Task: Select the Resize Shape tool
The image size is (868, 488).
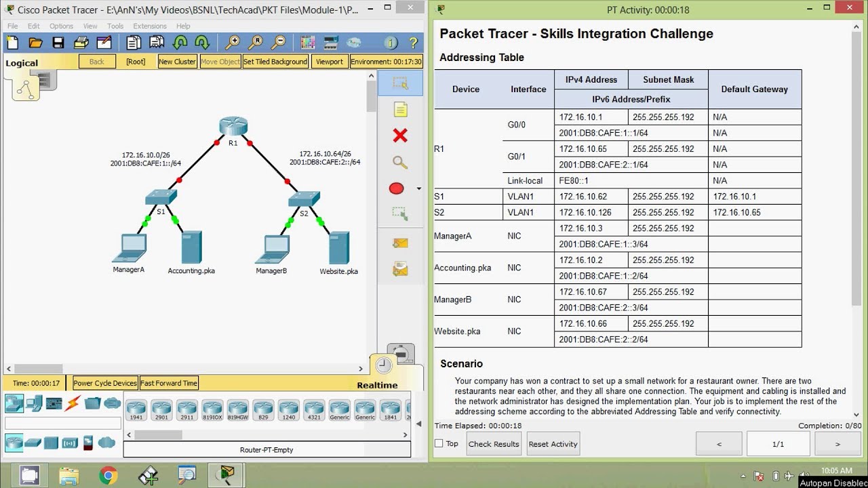Action: (400, 214)
